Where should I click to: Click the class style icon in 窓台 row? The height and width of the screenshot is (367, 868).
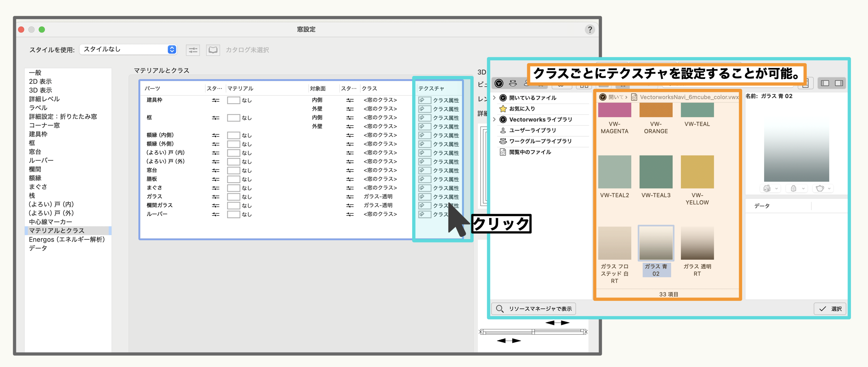pyautogui.click(x=350, y=171)
